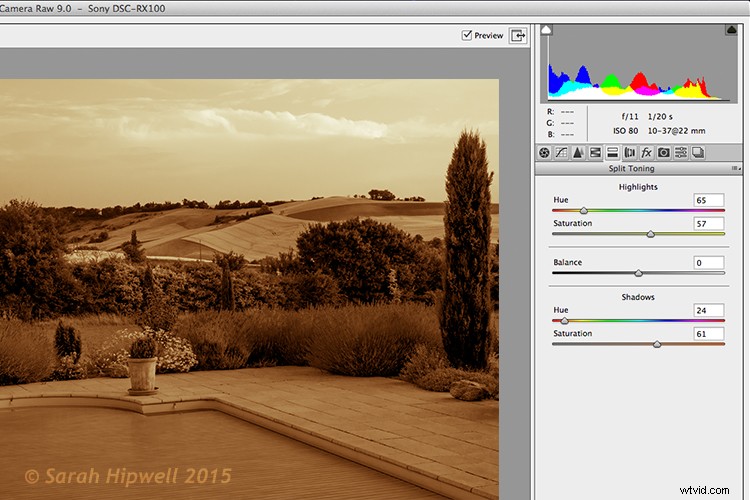
Task: Click the 'f/11' aperture readout
Action: pos(630,117)
